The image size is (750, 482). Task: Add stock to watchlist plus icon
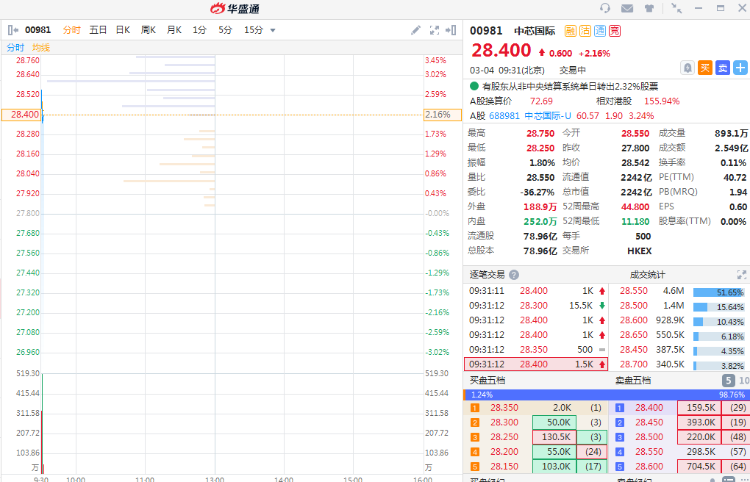click(740, 68)
